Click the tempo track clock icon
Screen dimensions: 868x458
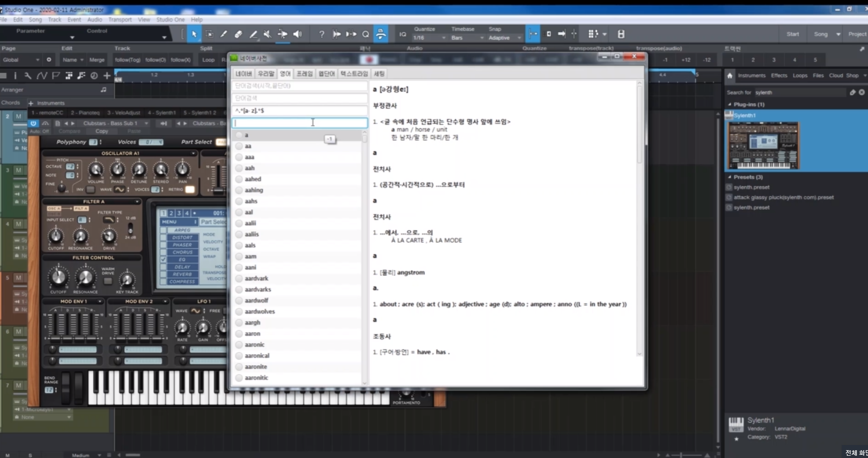coord(94,75)
